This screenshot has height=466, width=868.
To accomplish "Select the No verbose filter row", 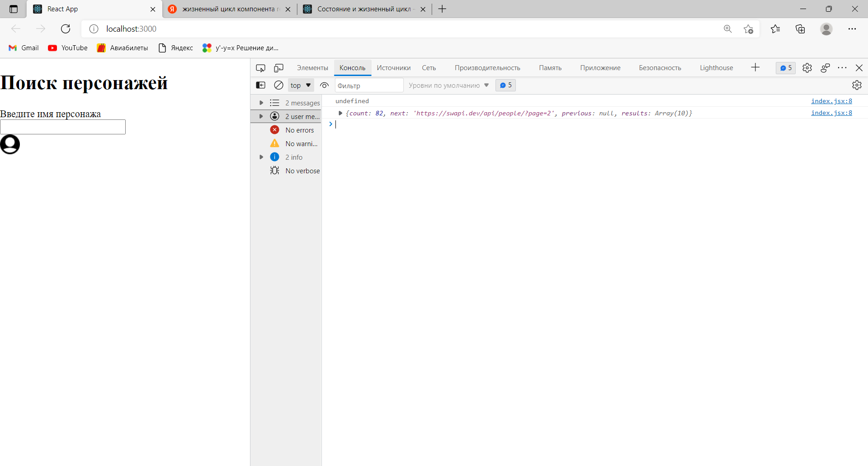I will pos(286,171).
